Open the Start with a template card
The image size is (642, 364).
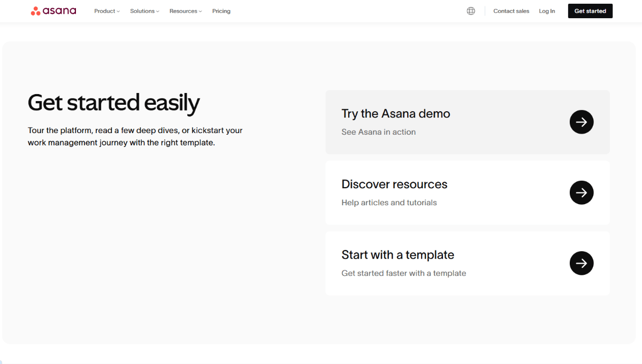pyautogui.click(x=467, y=263)
